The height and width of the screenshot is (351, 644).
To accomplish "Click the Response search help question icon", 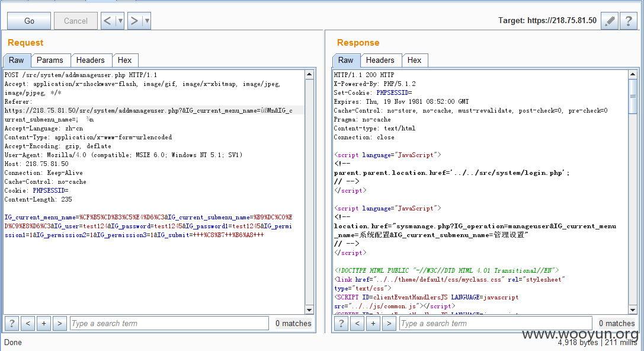I will pyautogui.click(x=341, y=324).
